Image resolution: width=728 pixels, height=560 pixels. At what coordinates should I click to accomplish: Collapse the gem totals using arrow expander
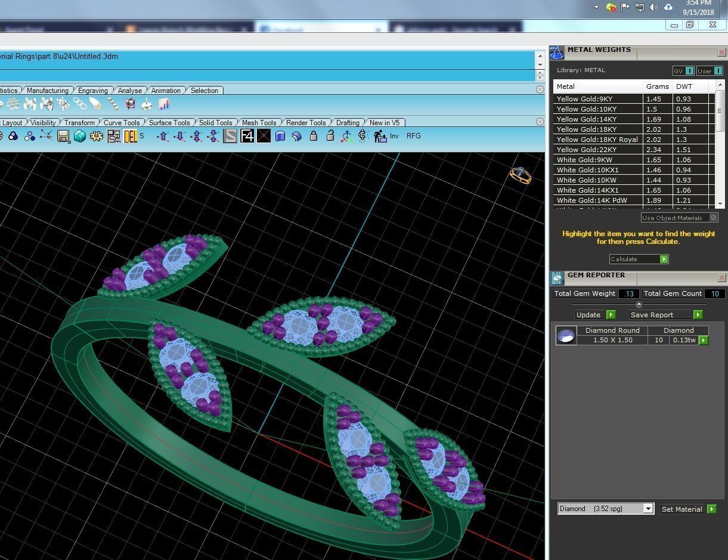(x=639, y=304)
